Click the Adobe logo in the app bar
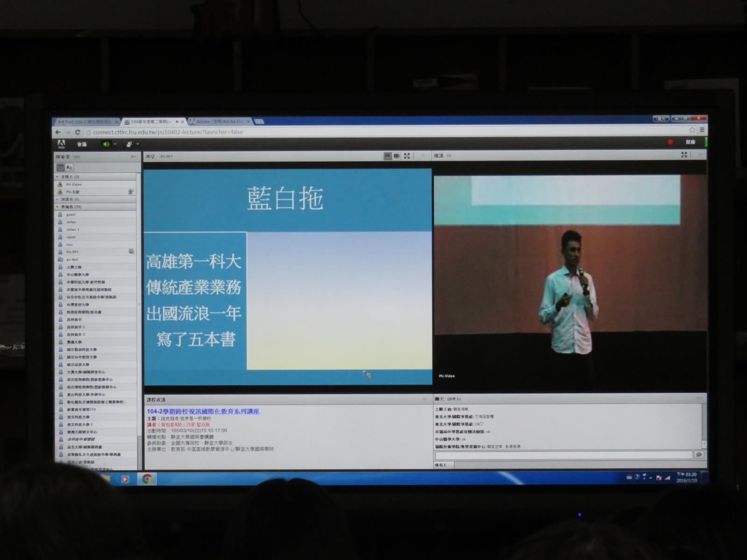The image size is (747, 560). pyautogui.click(x=61, y=144)
